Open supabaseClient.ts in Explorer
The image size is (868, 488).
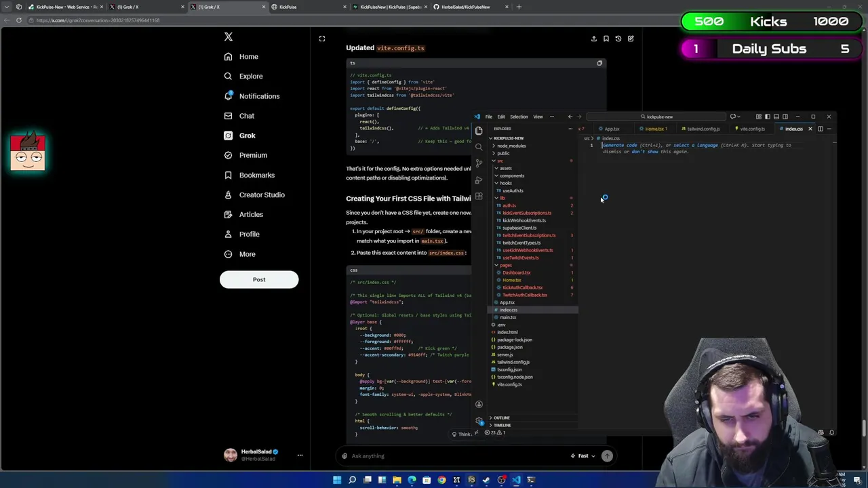pyautogui.click(x=519, y=228)
